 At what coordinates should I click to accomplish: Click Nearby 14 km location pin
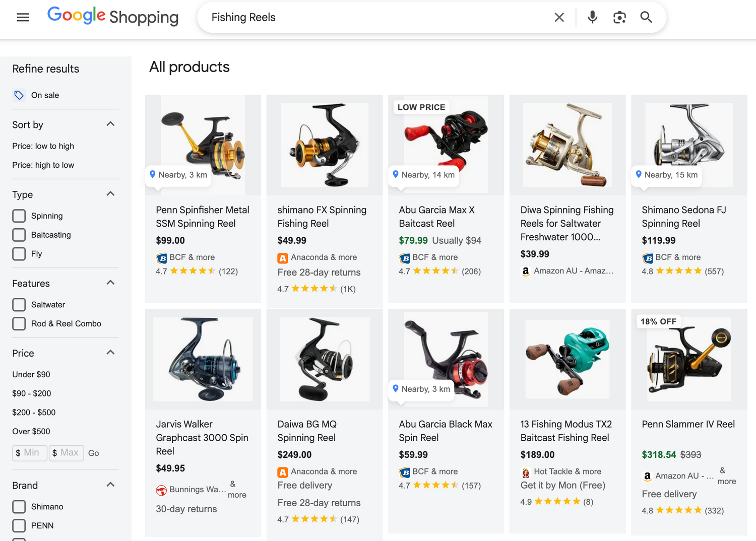click(396, 174)
